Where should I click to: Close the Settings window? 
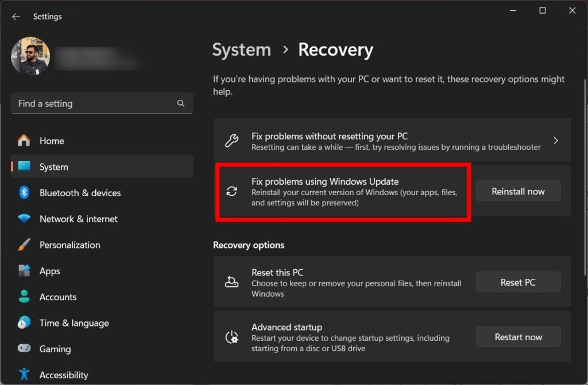point(572,10)
